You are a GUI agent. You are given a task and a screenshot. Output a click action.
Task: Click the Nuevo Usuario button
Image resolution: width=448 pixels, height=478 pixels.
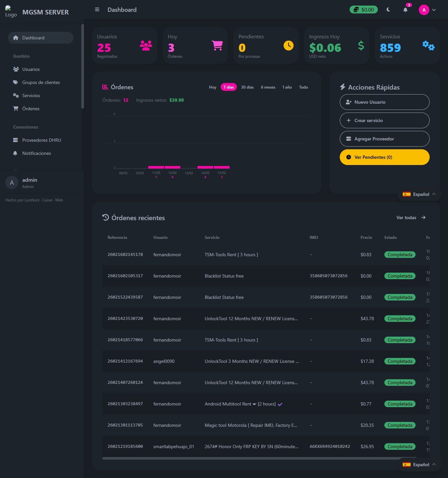[x=384, y=102]
